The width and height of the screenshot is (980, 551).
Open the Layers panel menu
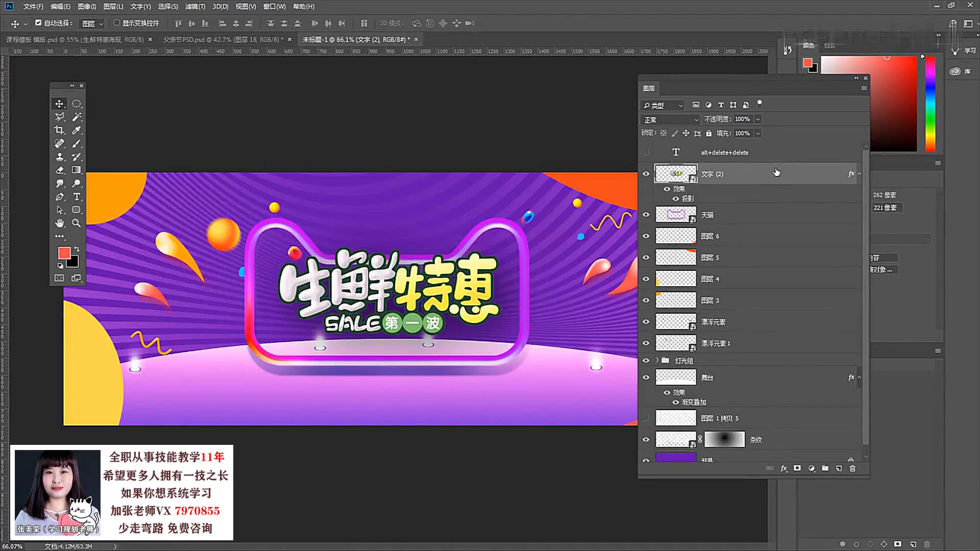(x=864, y=88)
